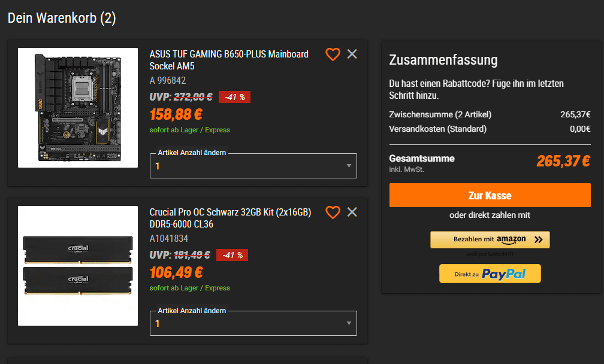Click Crucial RAM price 106,49 €
Image resolution: width=604 pixels, height=364 pixels.
point(176,272)
